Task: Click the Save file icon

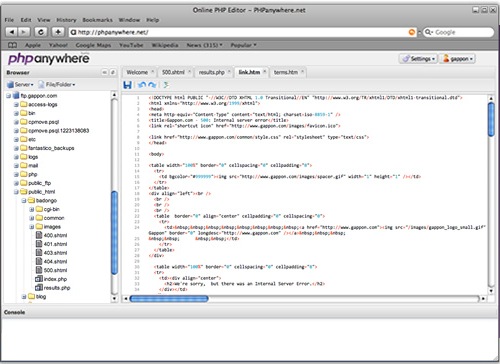Action: tap(127, 85)
